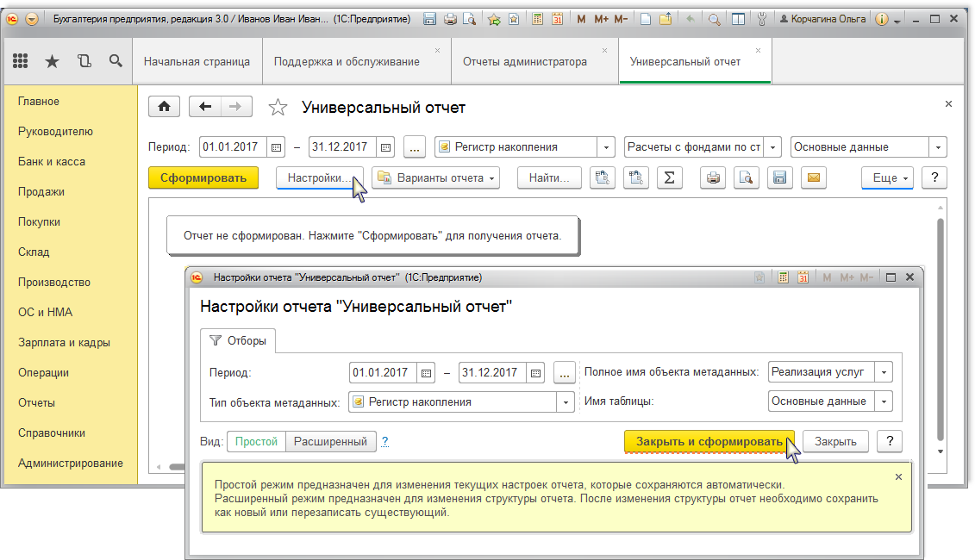Image resolution: width=975 pixels, height=560 pixels.
Task: Open Администрирование section
Action: tap(71, 463)
